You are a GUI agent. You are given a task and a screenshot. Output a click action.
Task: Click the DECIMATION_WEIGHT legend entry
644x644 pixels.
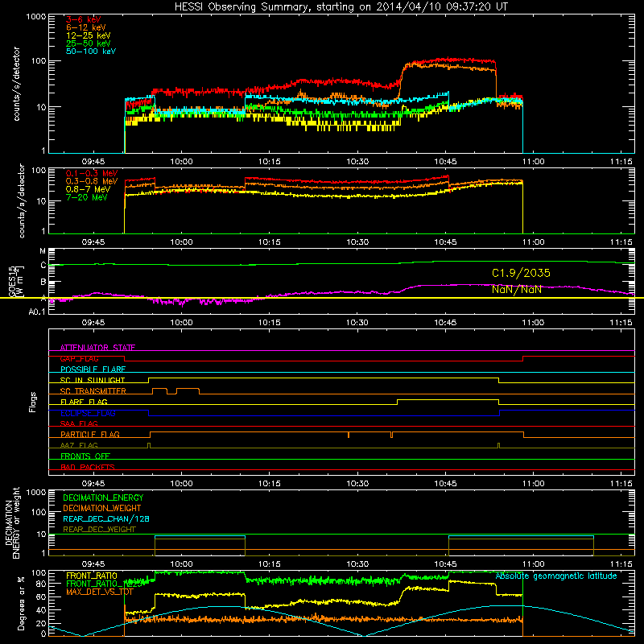(x=102, y=508)
